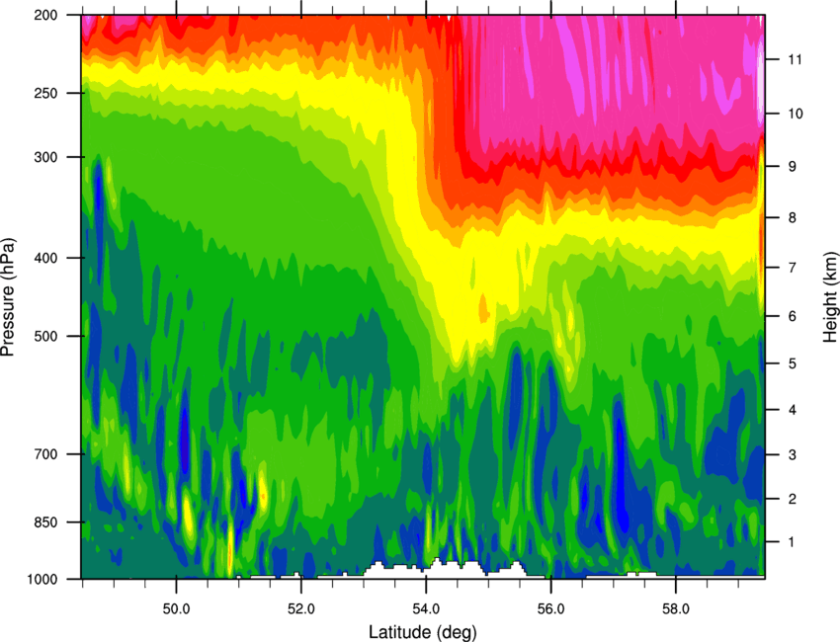The height and width of the screenshot is (642, 840).
Task: Click the 58.0 latitude tick label
Action: click(676, 609)
